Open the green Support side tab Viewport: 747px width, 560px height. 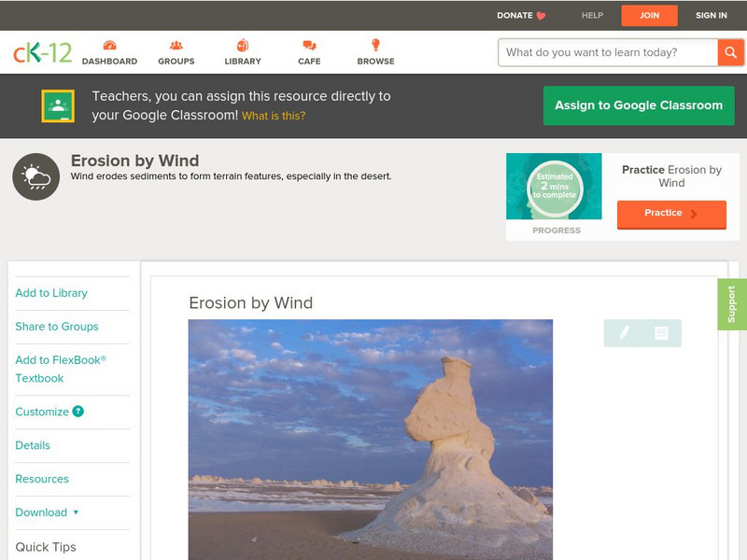pos(732,305)
